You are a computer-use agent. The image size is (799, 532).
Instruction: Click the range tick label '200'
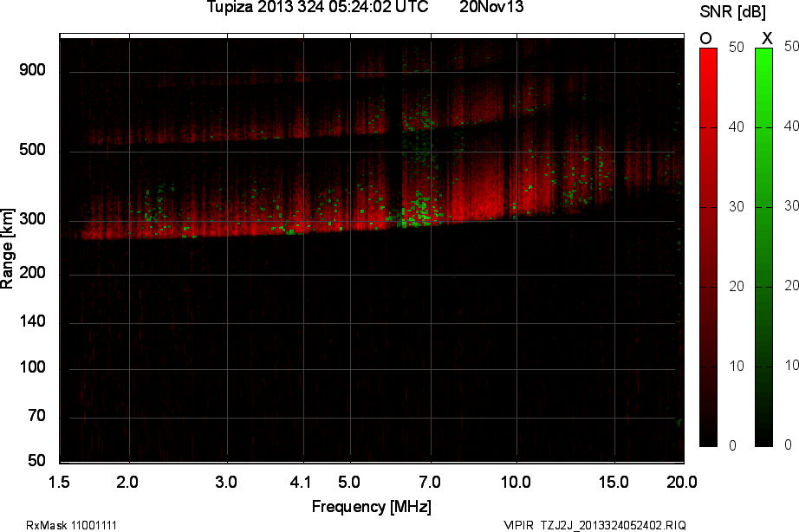point(32,273)
